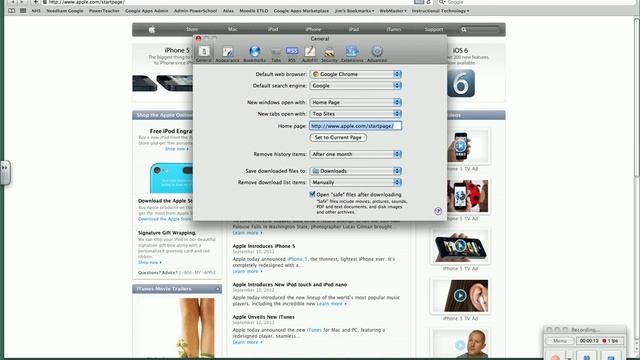Screen dimensions: 640x360
Task: Click the Google search field in toolbar
Action: pos(537,2)
